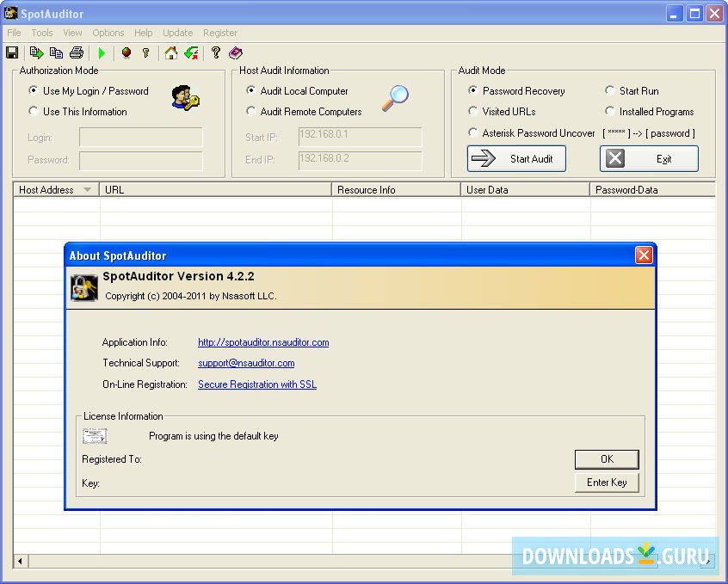Click the purple help book toolbar icon

tap(236, 52)
